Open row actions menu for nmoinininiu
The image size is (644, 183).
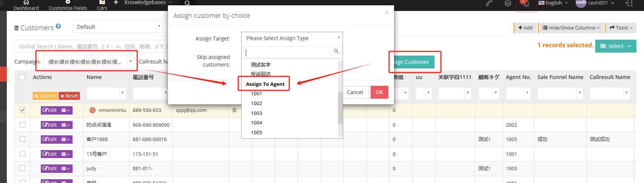tap(66, 110)
